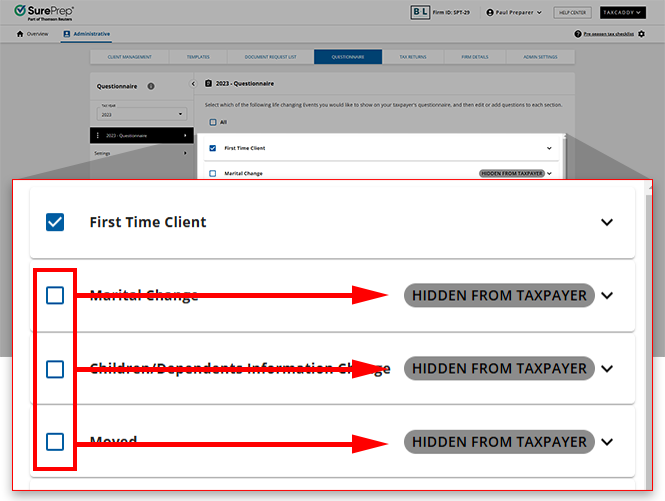
Task: Check the Children/Dependents Information Change checkbox
Action: point(55,369)
